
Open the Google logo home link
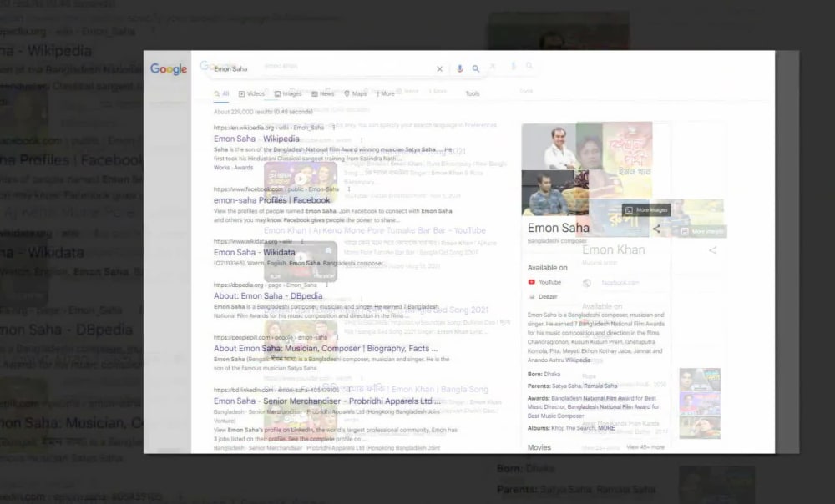coord(169,68)
